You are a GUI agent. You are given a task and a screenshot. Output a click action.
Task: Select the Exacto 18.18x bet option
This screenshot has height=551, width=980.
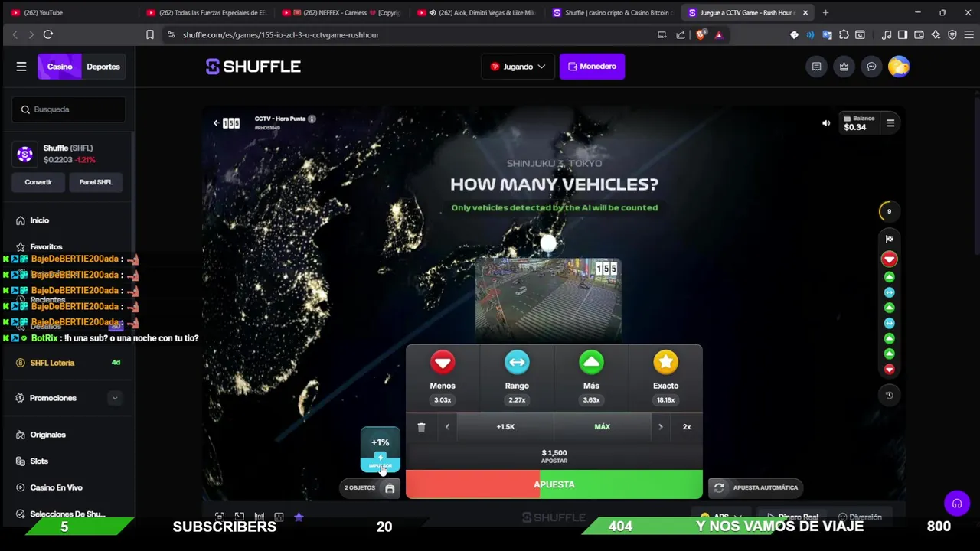[665, 378]
